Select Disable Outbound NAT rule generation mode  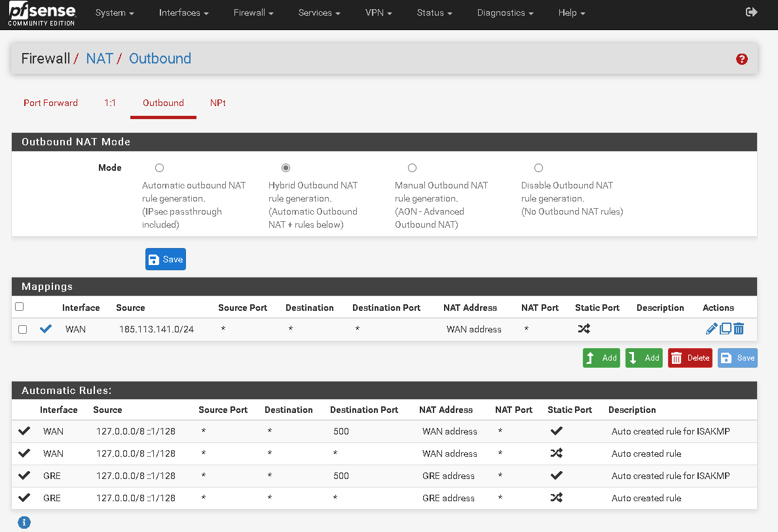pyautogui.click(x=538, y=168)
